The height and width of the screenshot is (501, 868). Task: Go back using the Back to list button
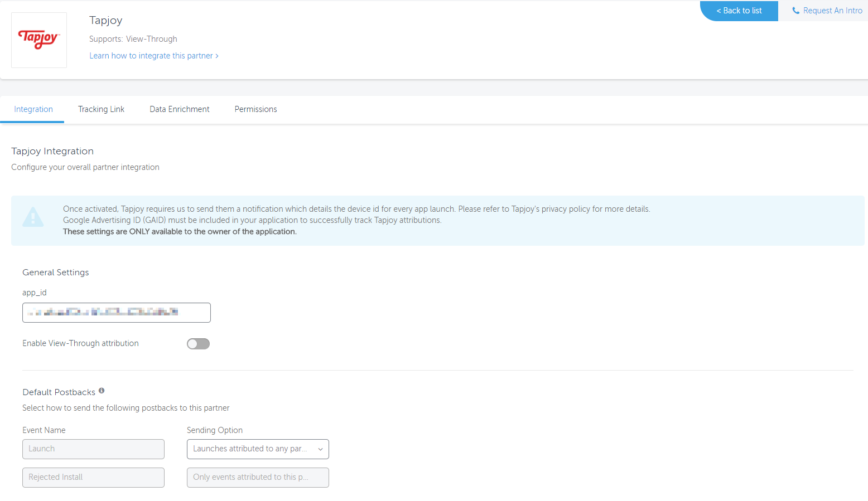coord(739,11)
